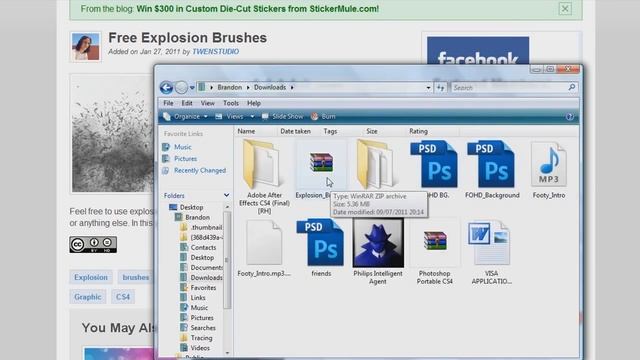Select the friends PSD file icon
640x360 pixels.
[320, 242]
